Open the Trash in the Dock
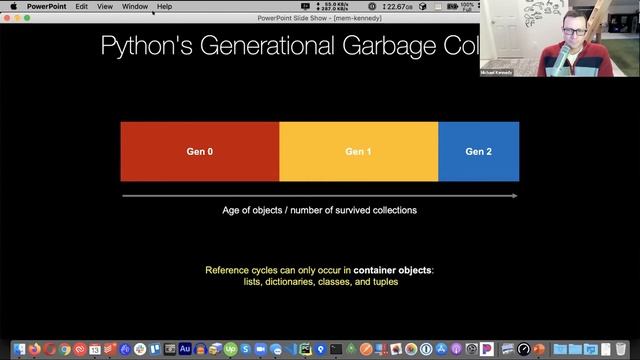 click(x=621, y=349)
